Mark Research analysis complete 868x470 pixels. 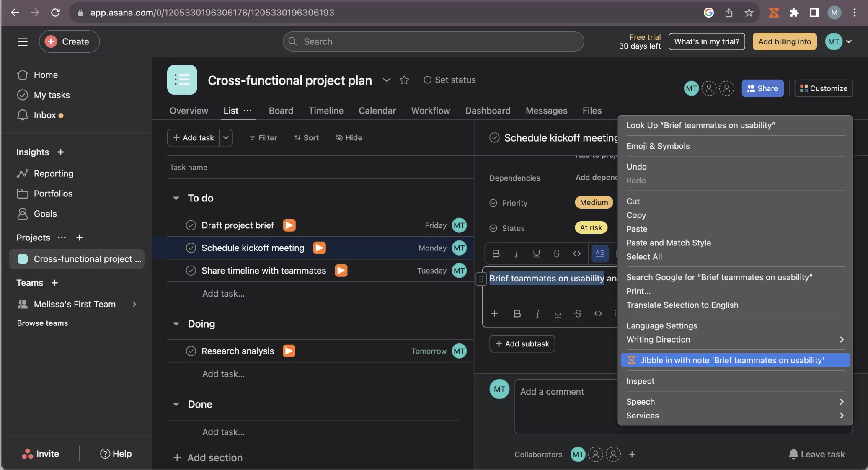point(191,351)
